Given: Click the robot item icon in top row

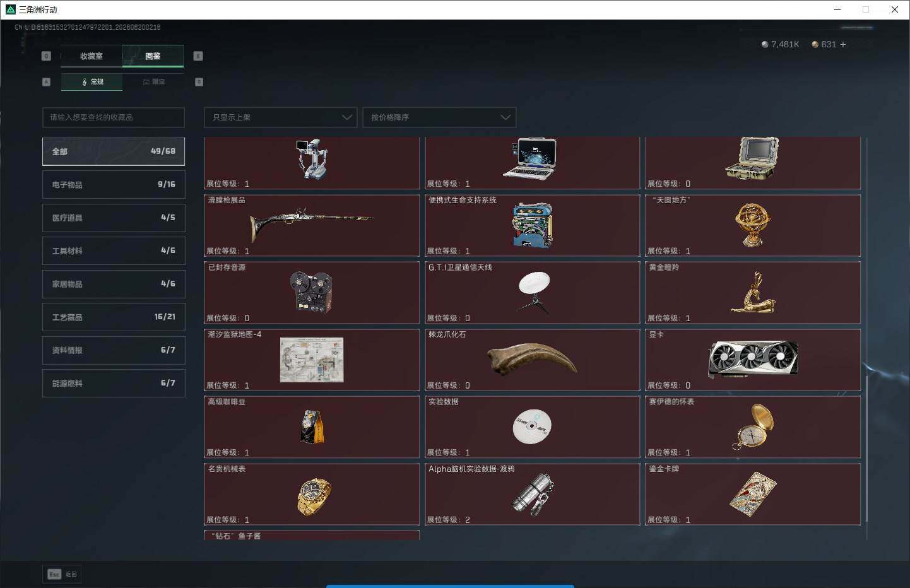Looking at the screenshot, I should tap(312, 159).
